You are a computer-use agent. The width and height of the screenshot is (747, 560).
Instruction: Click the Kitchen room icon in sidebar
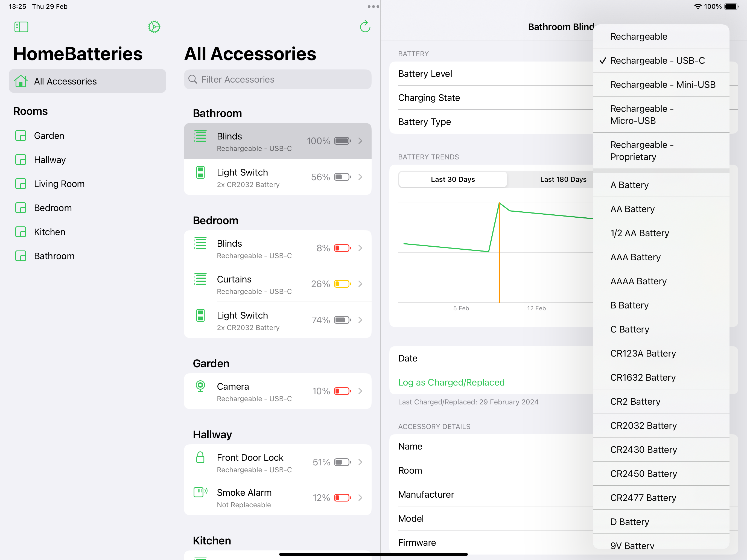point(21,232)
